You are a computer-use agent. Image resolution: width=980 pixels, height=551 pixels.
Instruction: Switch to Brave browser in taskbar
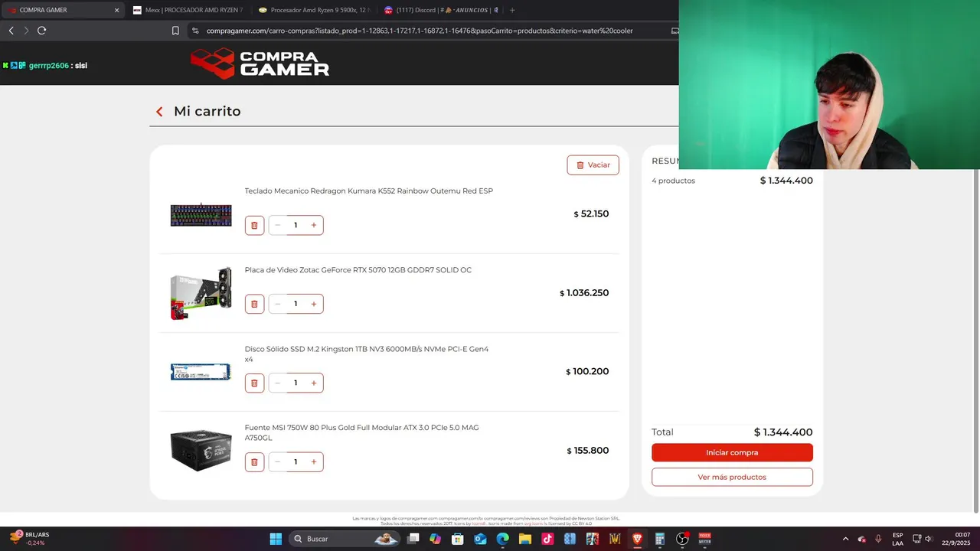pos(637,539)
